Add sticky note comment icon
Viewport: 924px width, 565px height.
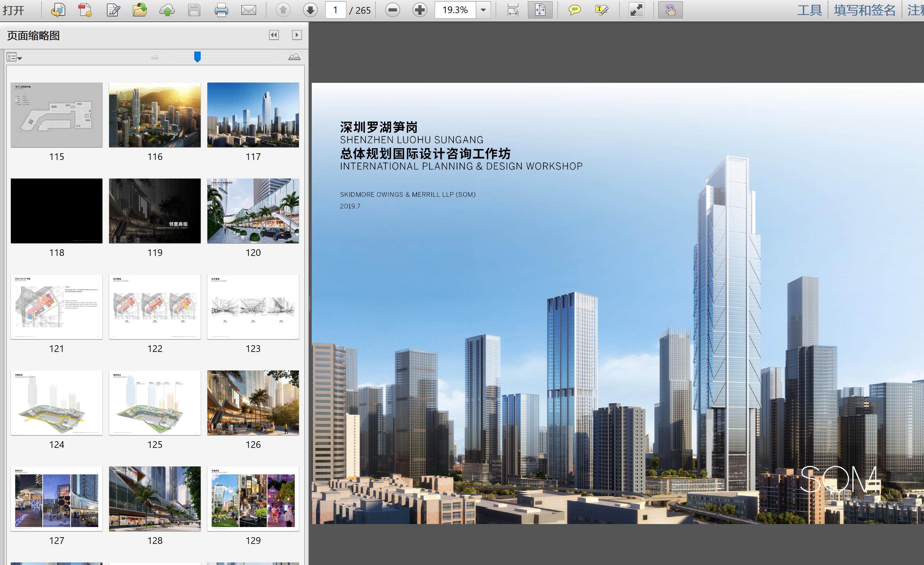click(574, 10)
